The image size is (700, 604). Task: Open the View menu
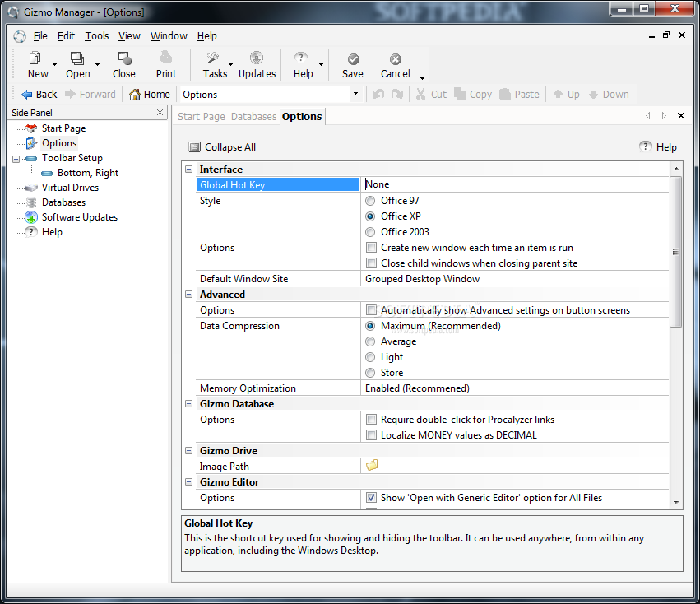(129, 35)
